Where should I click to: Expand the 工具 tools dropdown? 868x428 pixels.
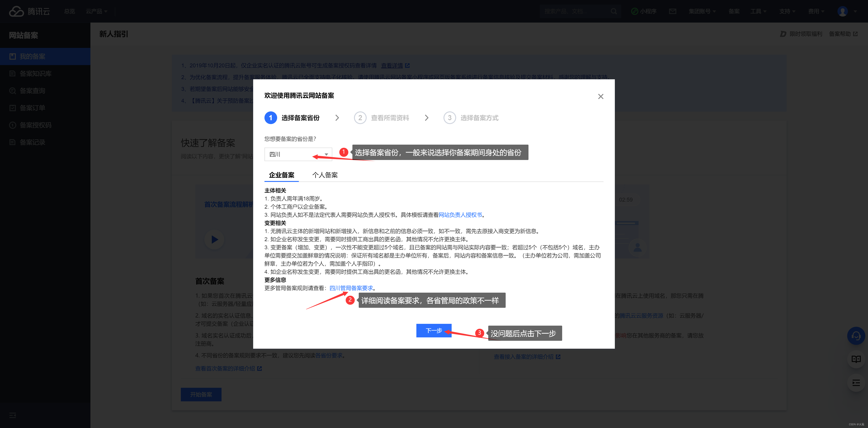(758, 11)
